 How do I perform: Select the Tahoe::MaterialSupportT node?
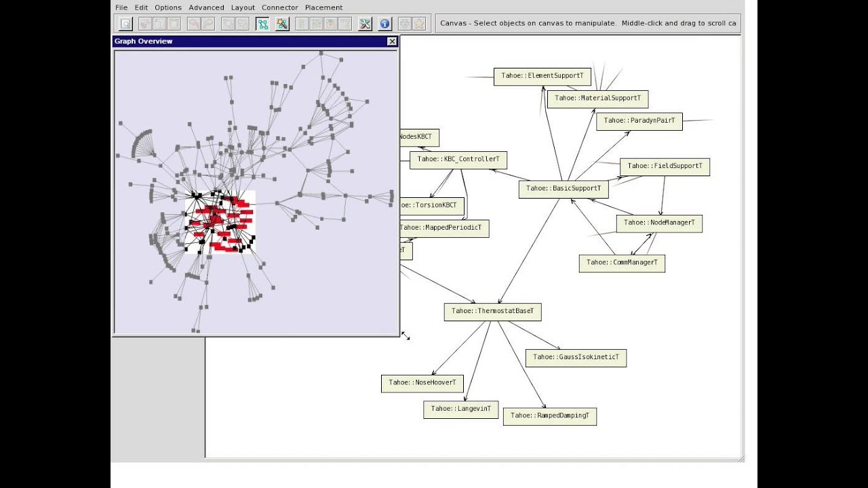[597, 98]
